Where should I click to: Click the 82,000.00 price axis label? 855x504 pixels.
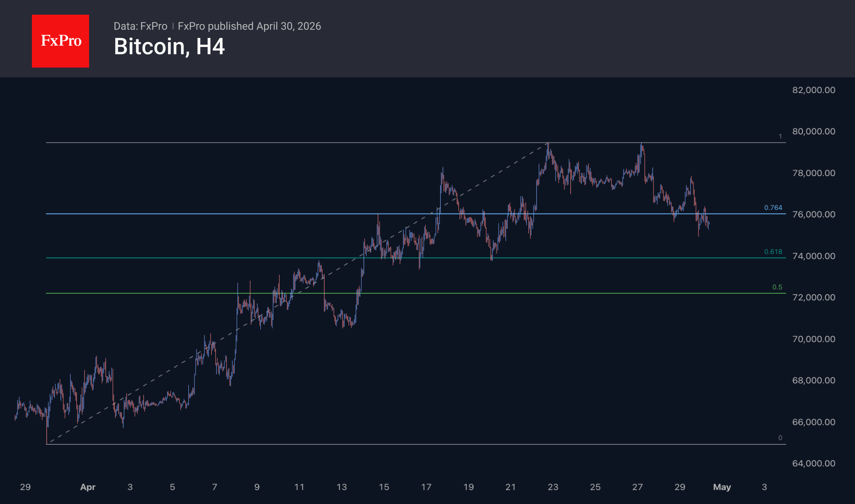click(813, 90)
